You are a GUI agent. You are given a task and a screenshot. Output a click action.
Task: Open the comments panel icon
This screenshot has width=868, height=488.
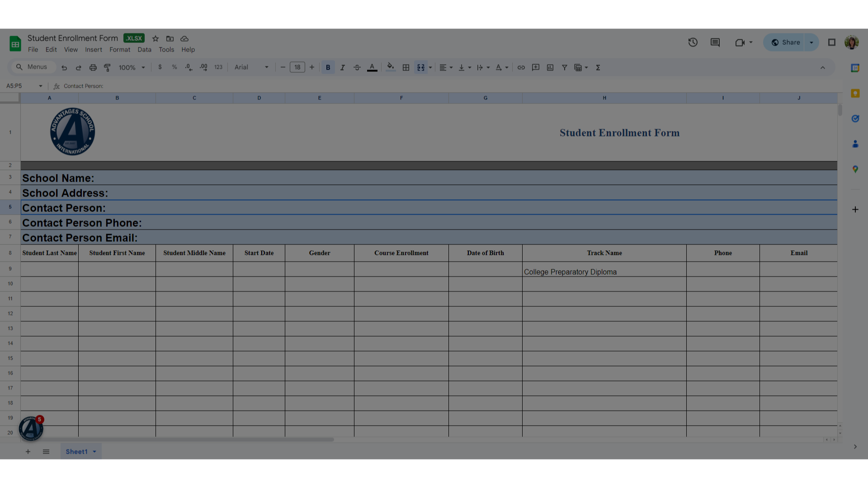point(715,42)
